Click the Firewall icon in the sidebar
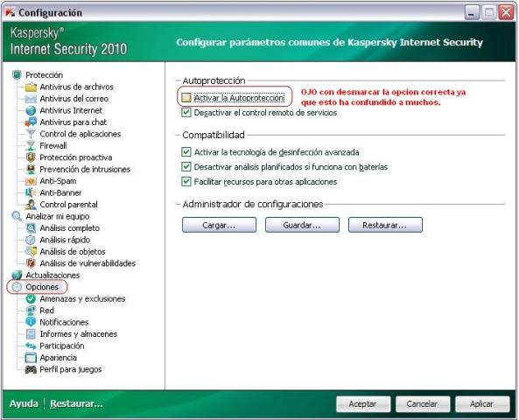 pyautogui.click(x=31, y=145)
